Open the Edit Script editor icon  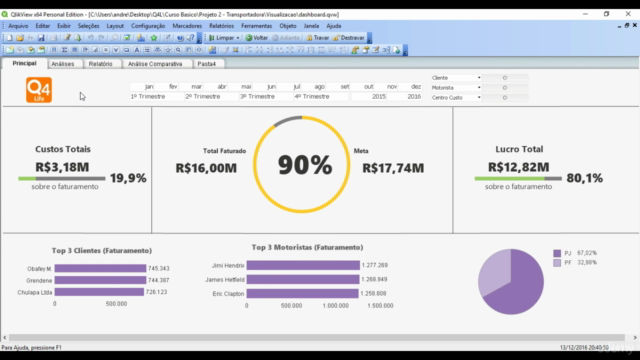[x=67, y=38]
